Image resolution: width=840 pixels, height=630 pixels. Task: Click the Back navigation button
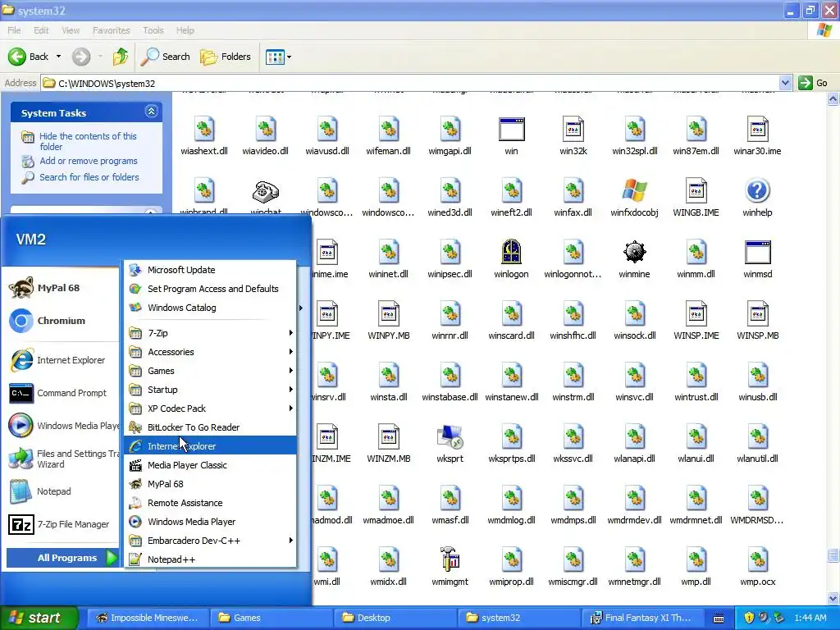pos(28,57)
